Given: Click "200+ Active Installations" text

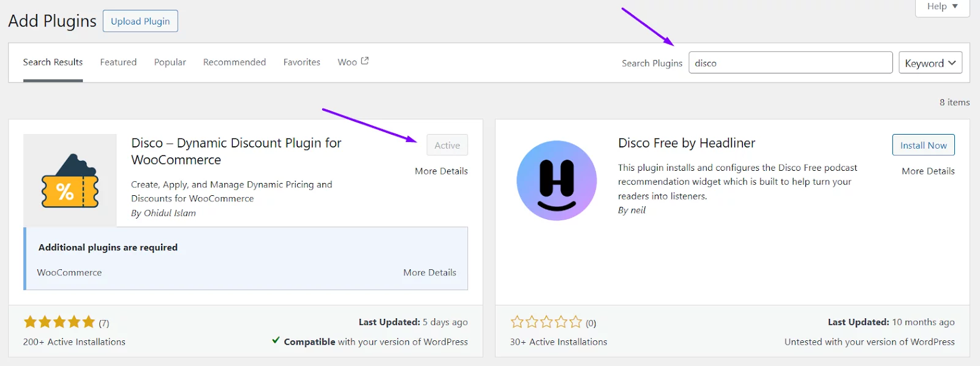Looking at the screenshot, I should (x=74, y=342).
